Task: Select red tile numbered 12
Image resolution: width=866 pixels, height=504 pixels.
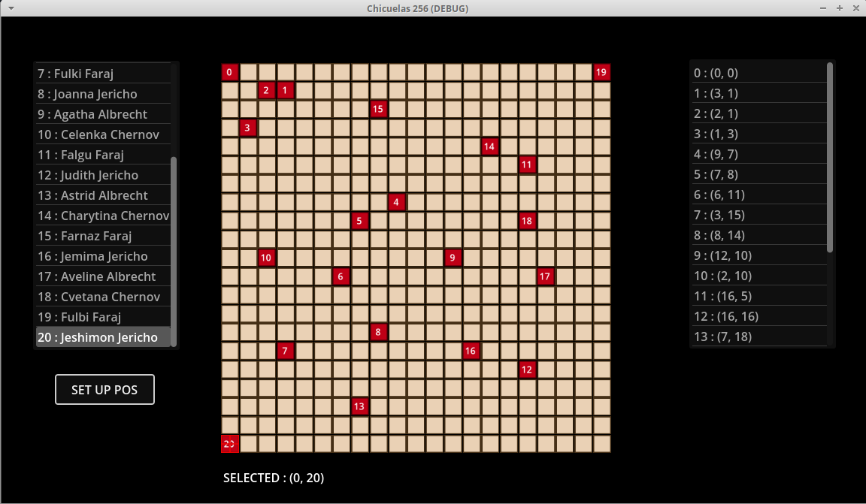Action: [x=527, y=370]
